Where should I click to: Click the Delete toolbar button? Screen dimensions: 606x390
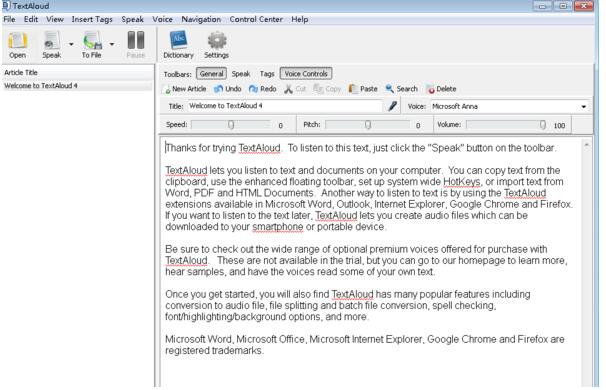441,89
